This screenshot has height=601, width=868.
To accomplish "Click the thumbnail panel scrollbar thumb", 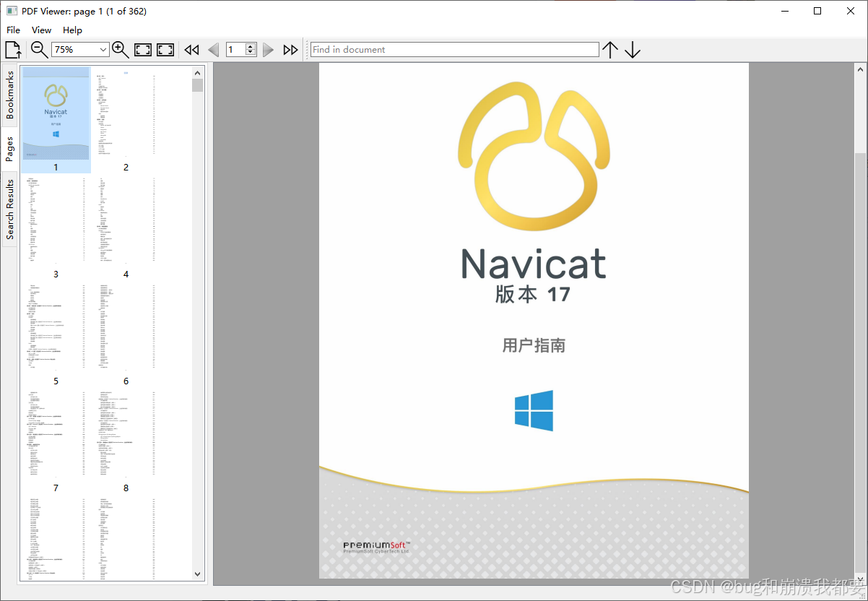I will [x=198, y=85].
